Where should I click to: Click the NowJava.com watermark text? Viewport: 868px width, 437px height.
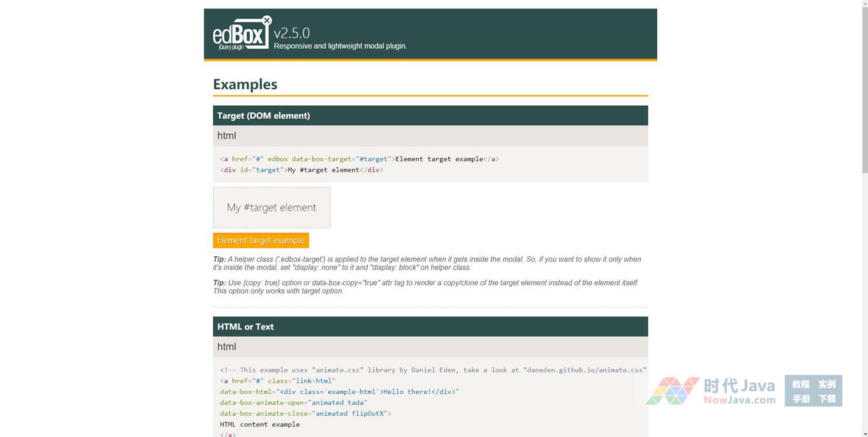pyautogui.click(x=739, y=400)
